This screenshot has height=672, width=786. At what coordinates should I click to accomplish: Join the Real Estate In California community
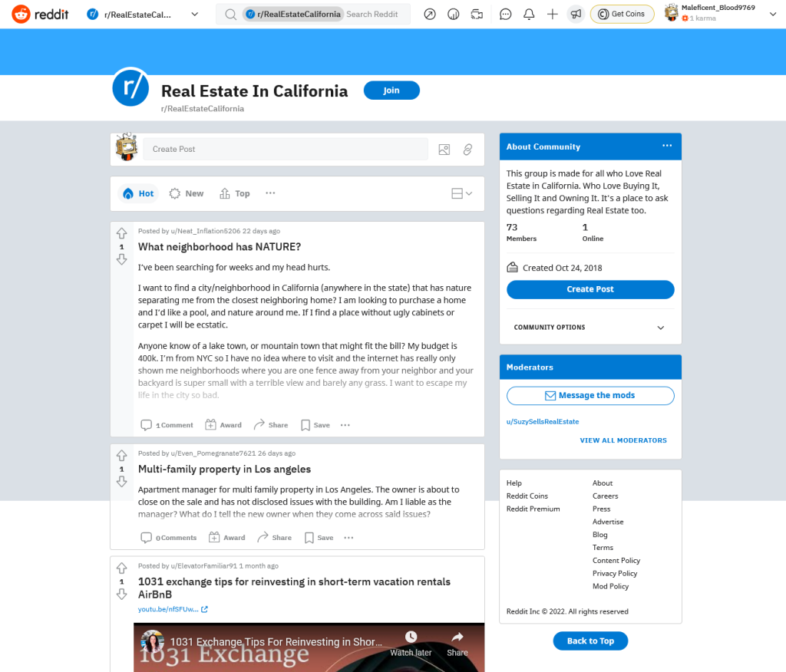(391, 91)
